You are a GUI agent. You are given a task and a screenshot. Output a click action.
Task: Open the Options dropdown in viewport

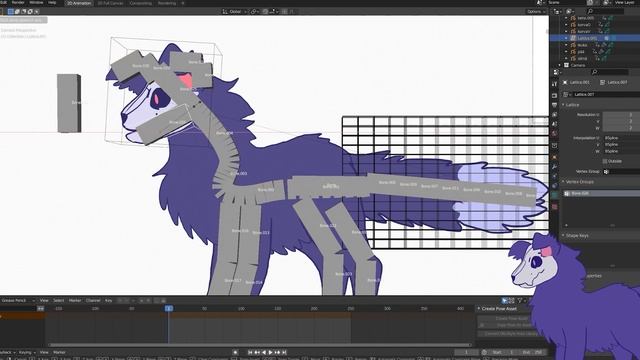pos(536,11)
